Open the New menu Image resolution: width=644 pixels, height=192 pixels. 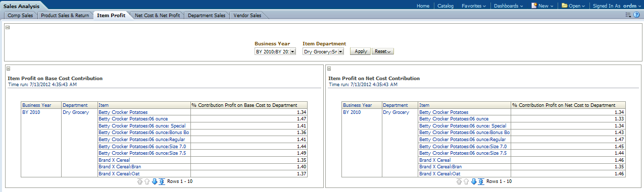click(542, 6)
